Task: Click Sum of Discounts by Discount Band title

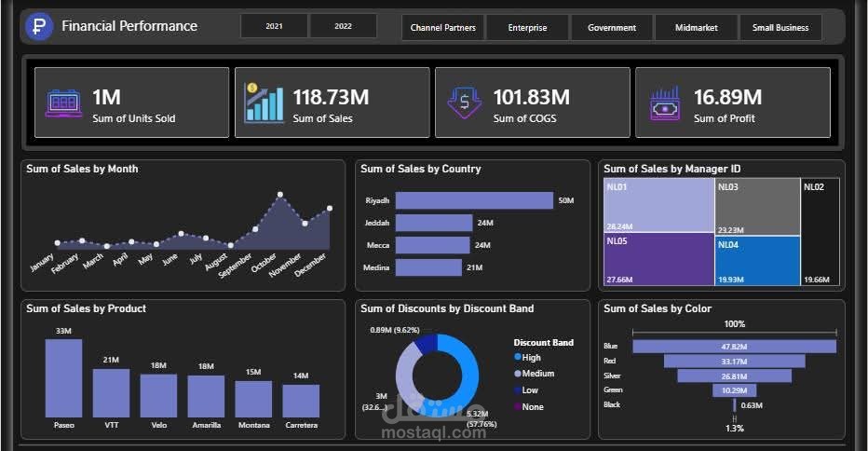Action: (447, 308)
